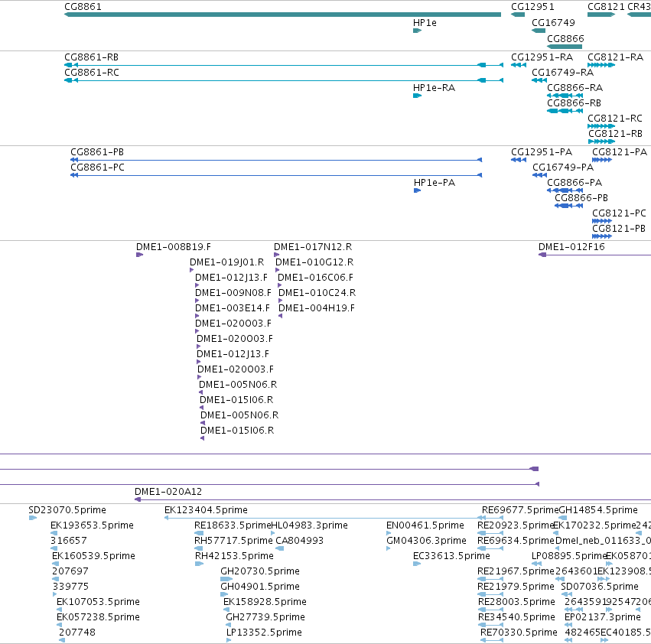Click the DME1-009N08.F label

[233, 293]
